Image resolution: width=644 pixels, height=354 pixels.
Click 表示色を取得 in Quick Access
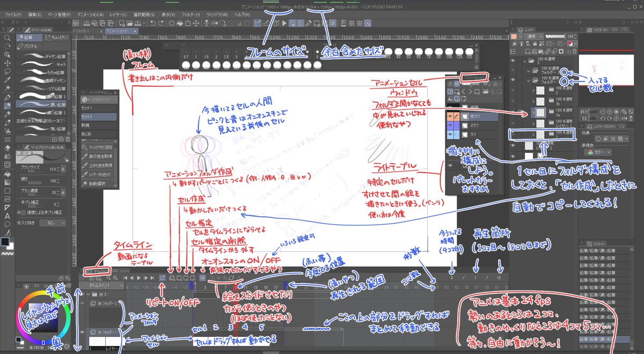point(99,156)
